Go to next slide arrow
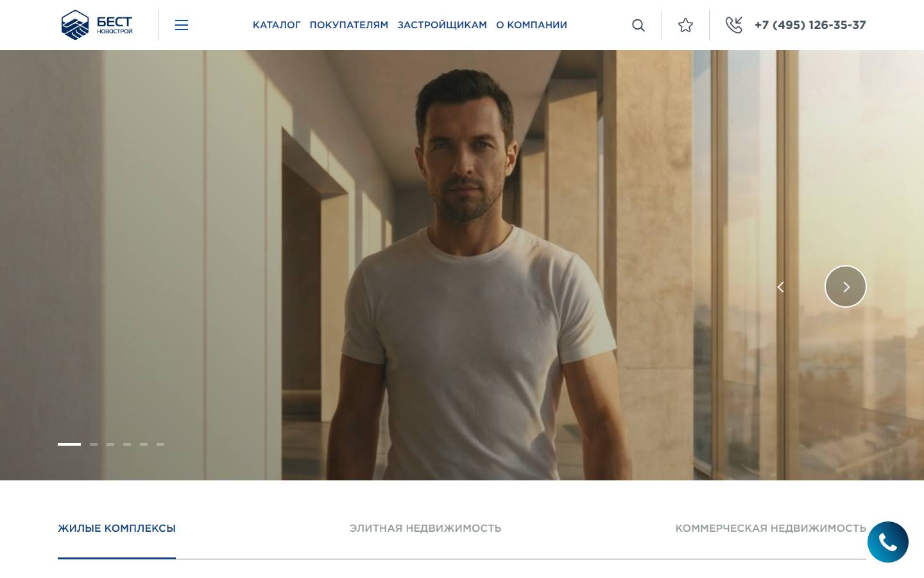The height and width of the screenshot is (578, 924). tap(846, 286)
